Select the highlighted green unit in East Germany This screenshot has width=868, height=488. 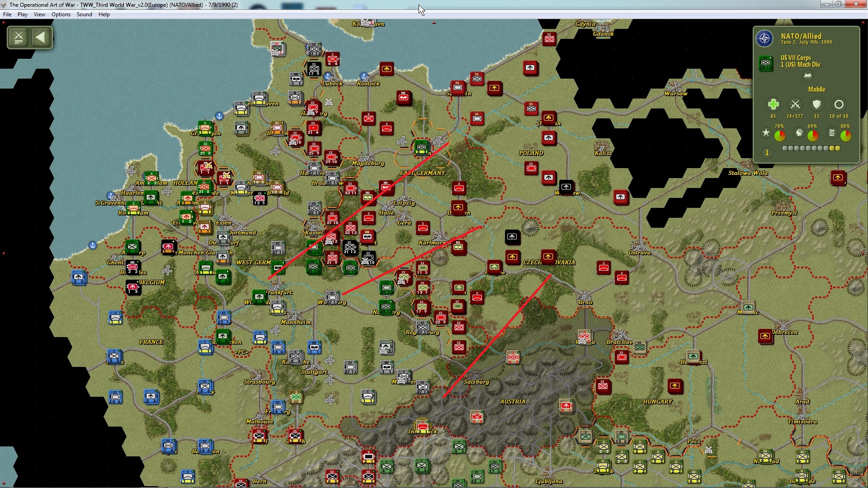point(421,147)
